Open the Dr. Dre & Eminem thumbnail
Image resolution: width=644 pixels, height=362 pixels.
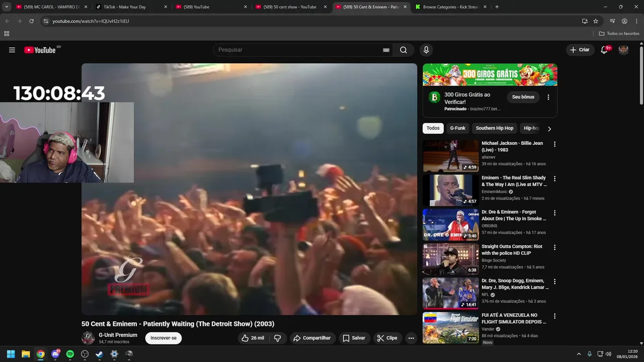[451, 225]
